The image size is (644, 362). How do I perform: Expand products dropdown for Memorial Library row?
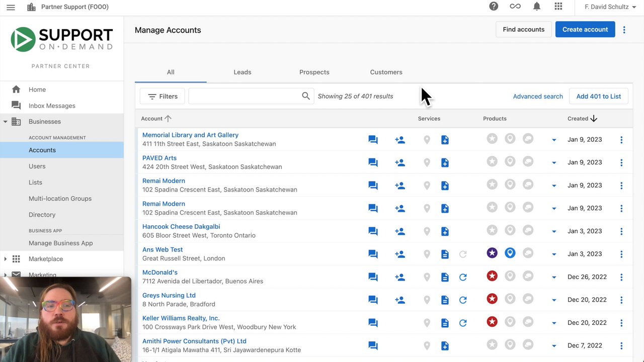click(x=554, y=140)
